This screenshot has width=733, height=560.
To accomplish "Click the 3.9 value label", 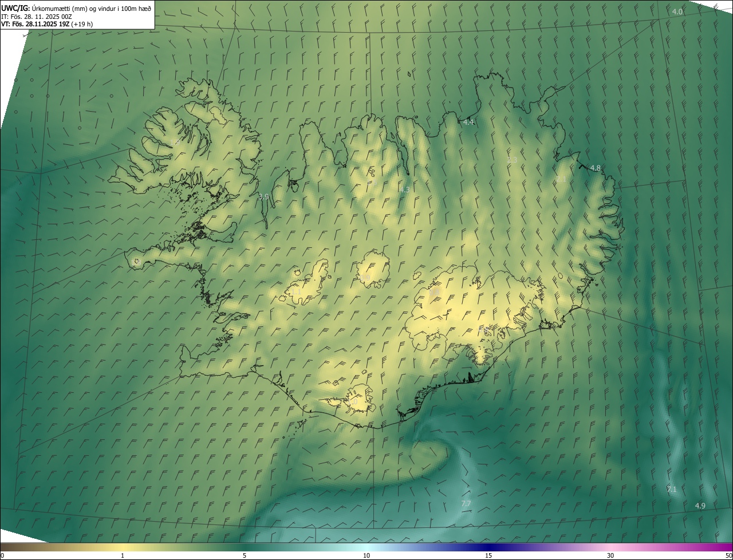I will tap(263, 196).
